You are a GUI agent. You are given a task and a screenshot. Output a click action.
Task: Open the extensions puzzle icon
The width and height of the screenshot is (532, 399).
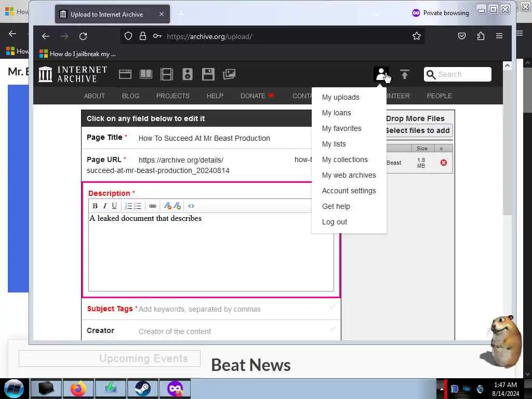click(x=481, y=36)
